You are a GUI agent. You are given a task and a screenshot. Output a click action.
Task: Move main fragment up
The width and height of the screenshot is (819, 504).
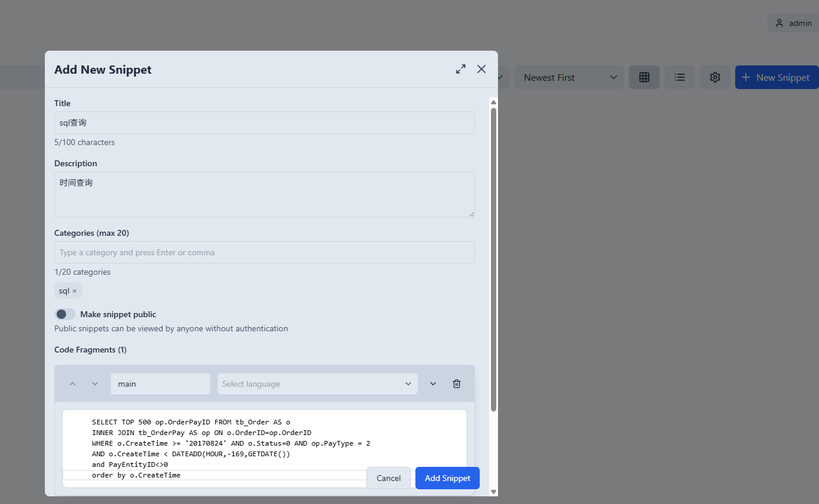coord(73,384)
